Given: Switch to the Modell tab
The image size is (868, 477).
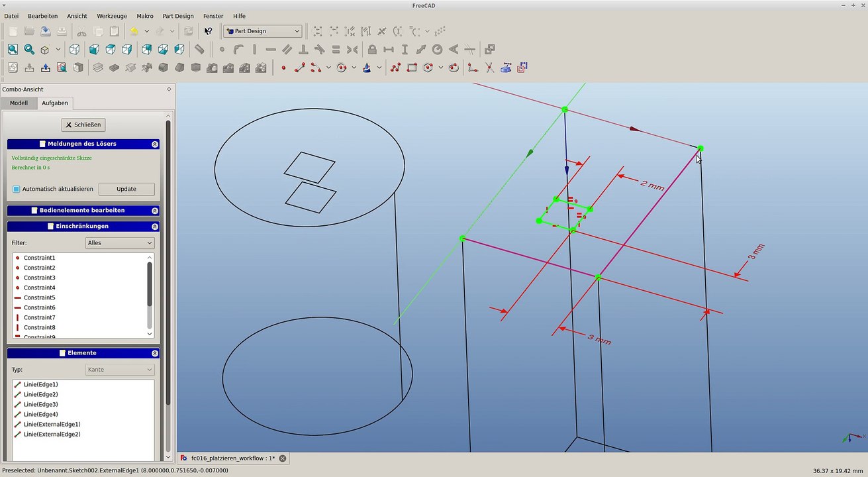Looking at the screenshot, I should pyautogui.click(x=19, y=103).
